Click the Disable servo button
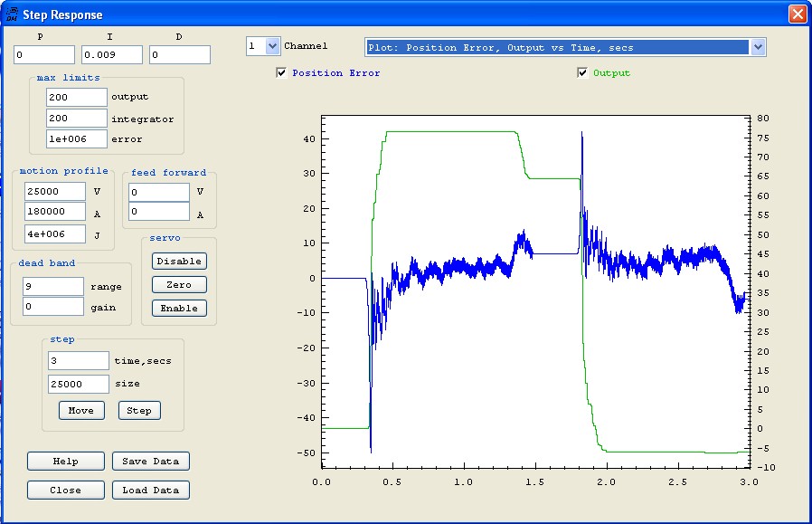 (179, 262)
